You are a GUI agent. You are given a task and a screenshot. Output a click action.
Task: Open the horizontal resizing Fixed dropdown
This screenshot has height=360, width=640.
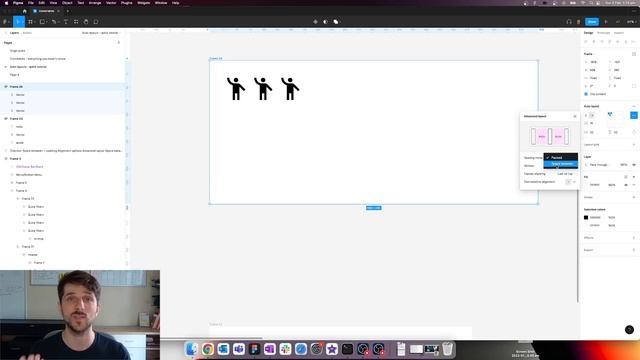click(x=593, y=78)
